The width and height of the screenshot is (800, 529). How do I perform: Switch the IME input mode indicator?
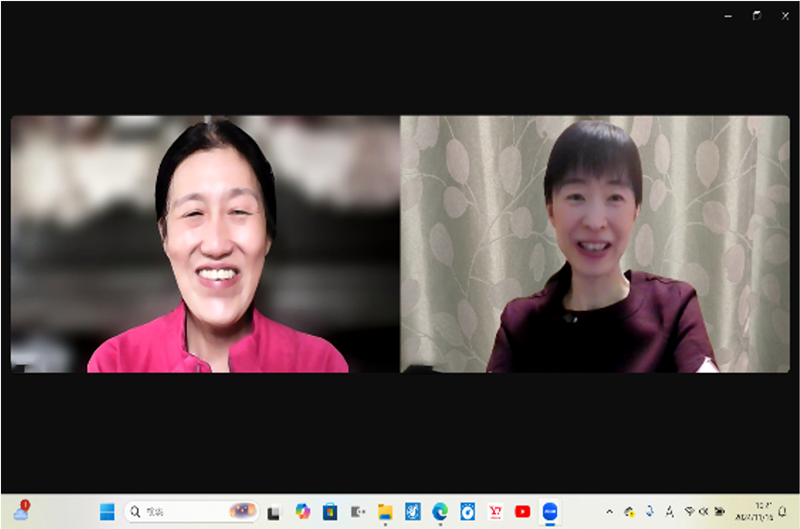pos(669,512)
